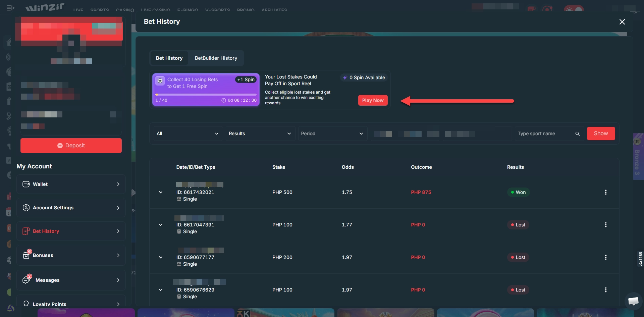
Task: Open the three-dot menu for bet 6617047391
Action: 605,225
